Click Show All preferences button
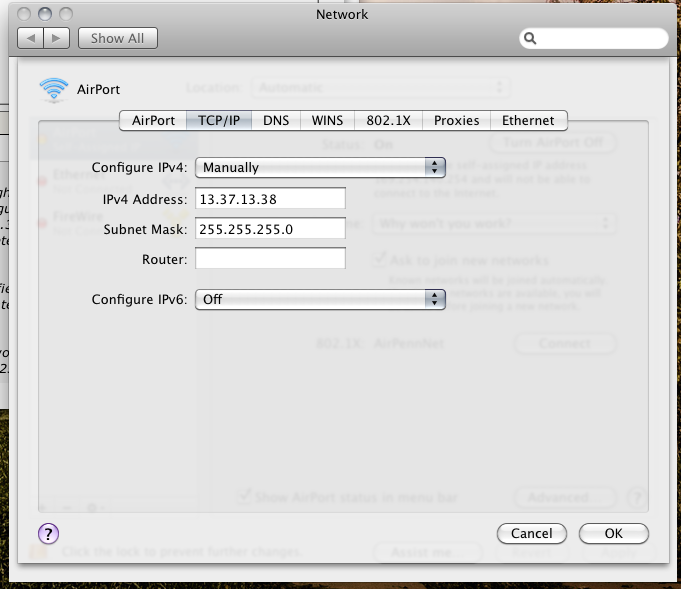The image size is (681, 589). coord(118,38)
